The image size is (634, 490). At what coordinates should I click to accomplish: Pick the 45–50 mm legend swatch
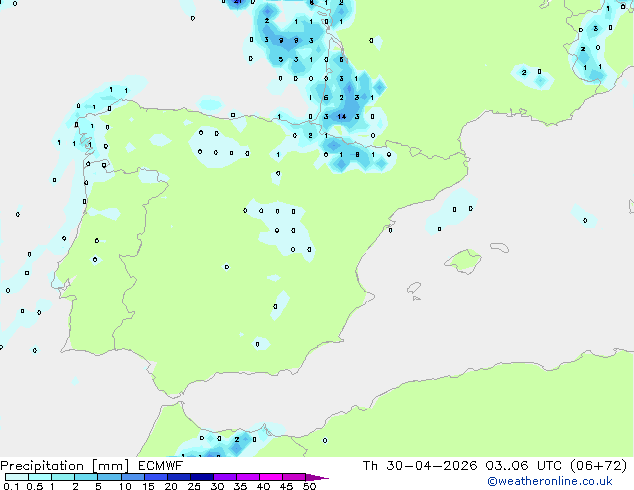tap(294, 477)
